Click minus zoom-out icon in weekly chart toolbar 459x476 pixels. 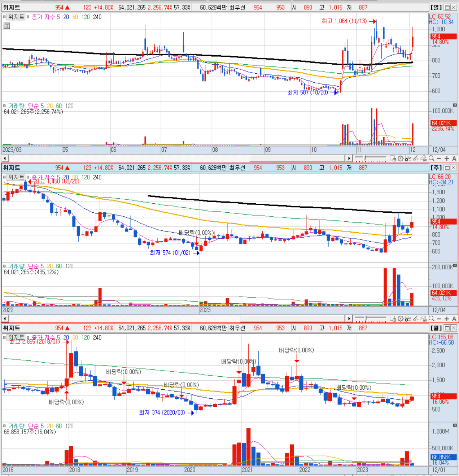439,319
